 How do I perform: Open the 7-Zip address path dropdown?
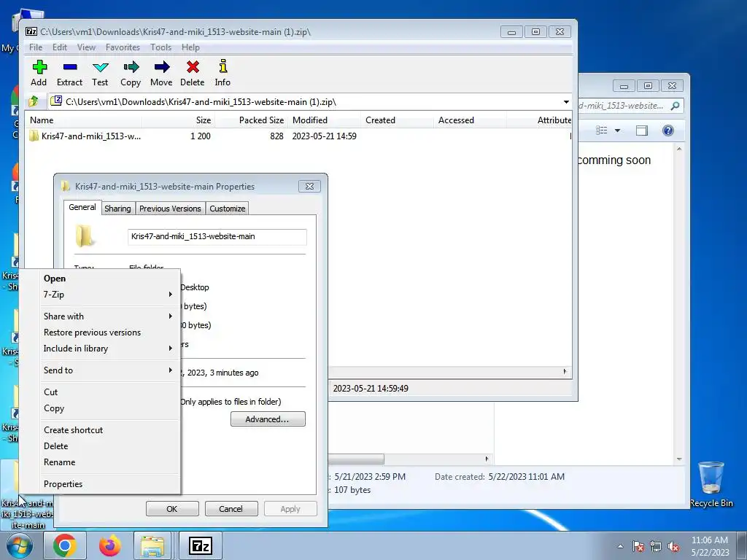click(566, 102)
